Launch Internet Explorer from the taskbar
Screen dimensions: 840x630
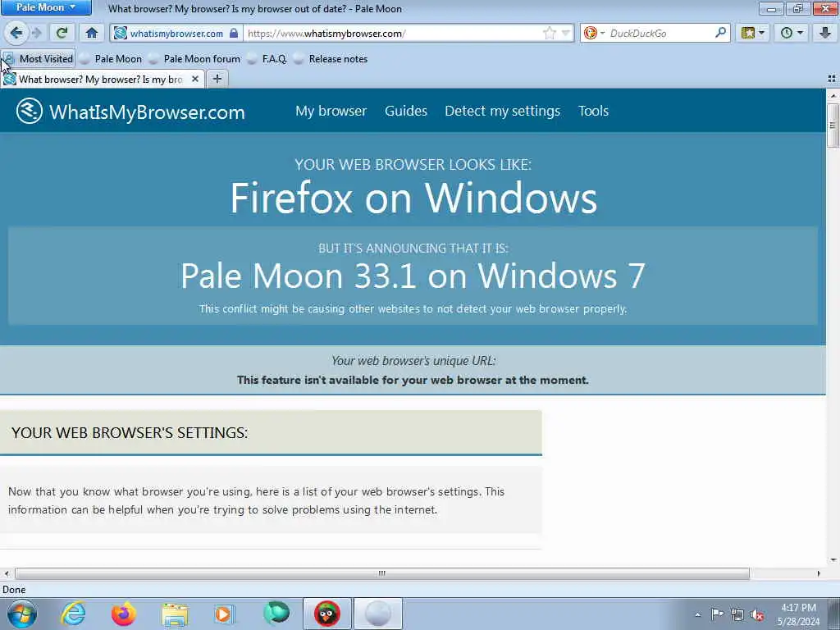point(73,614)
